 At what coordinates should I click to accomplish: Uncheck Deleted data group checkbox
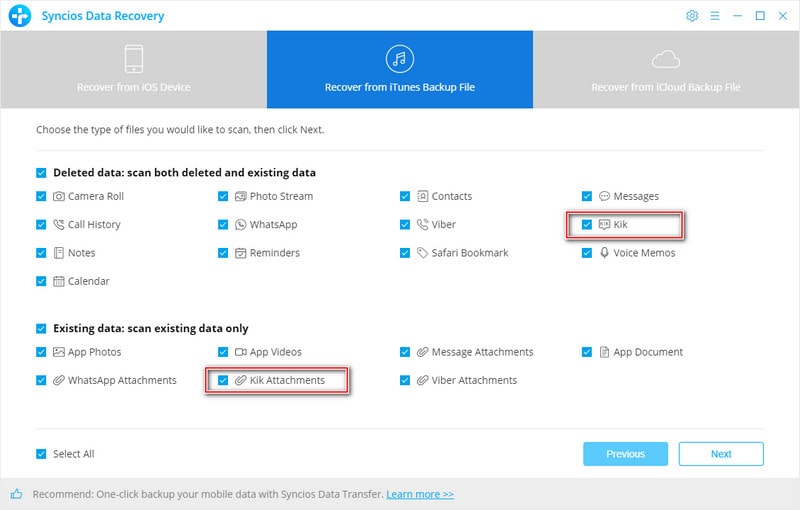(41, 173)
